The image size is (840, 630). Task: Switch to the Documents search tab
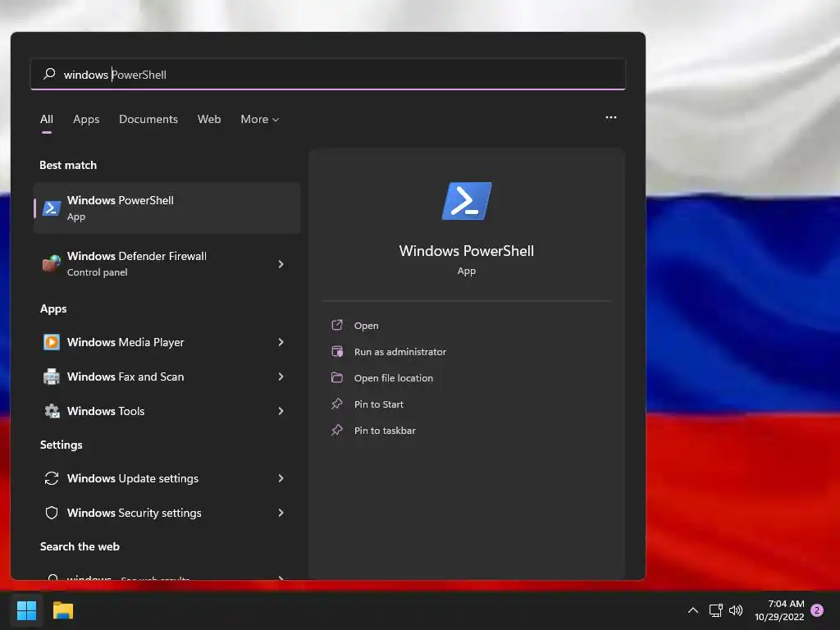(148, 120)
